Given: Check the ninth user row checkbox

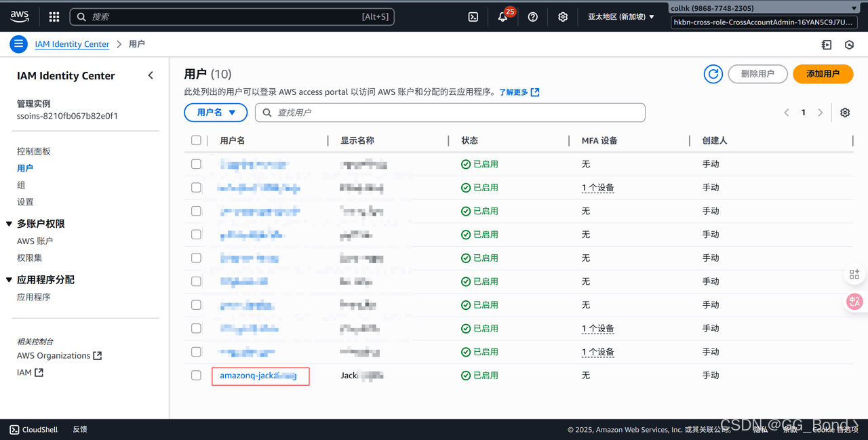Looking at the screenshot, I should point(196,352).
